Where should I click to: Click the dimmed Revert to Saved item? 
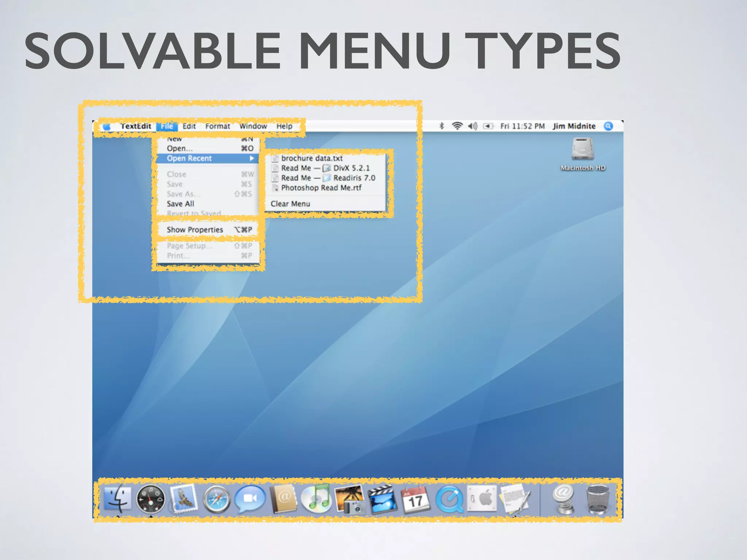tap(208, 213)
